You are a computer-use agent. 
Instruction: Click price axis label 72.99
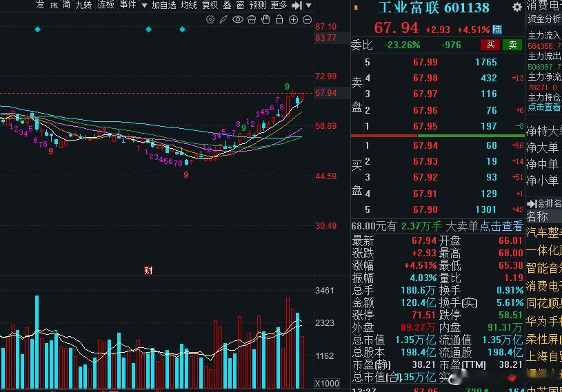[x=325, y=76]
